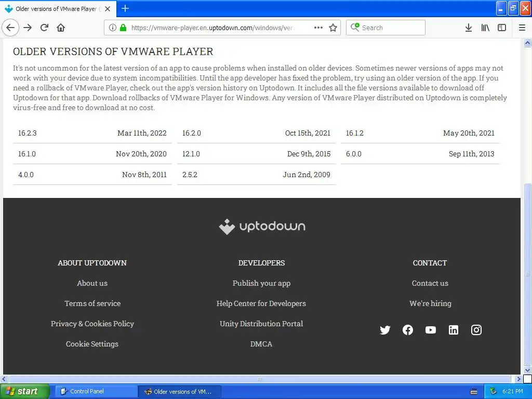Screen dimensions: 532x399
Task: Open version 16.2.3 from Mar 11th, 2022
Action: click(x=92, y=133)
